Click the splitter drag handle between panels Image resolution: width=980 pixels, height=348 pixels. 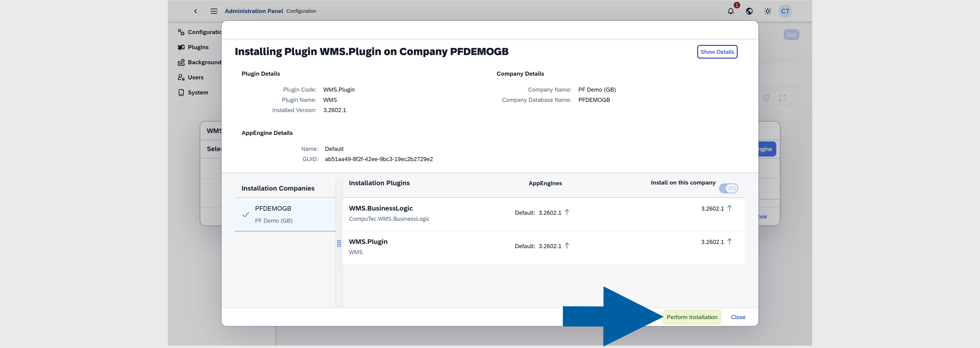point(339,244)
